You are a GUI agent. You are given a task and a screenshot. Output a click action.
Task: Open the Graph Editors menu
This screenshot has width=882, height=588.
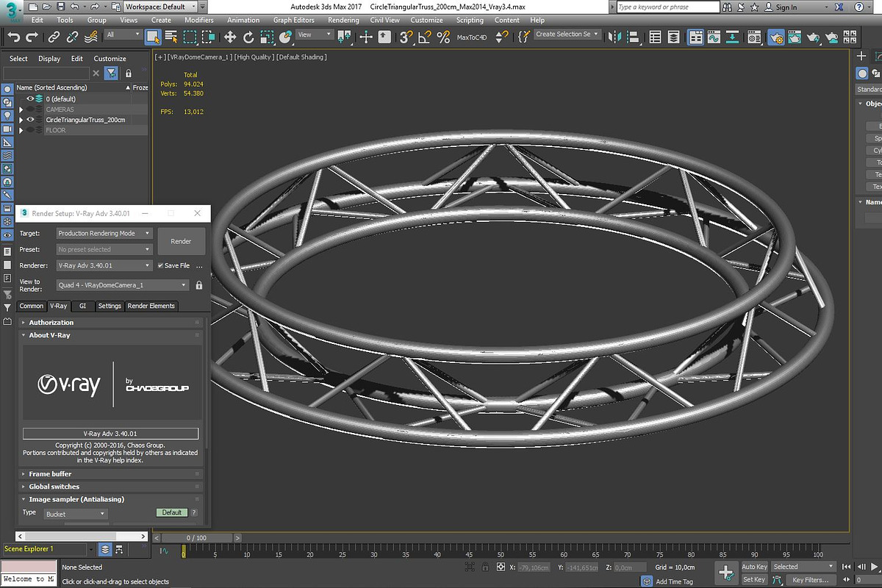tap(294, 20)
